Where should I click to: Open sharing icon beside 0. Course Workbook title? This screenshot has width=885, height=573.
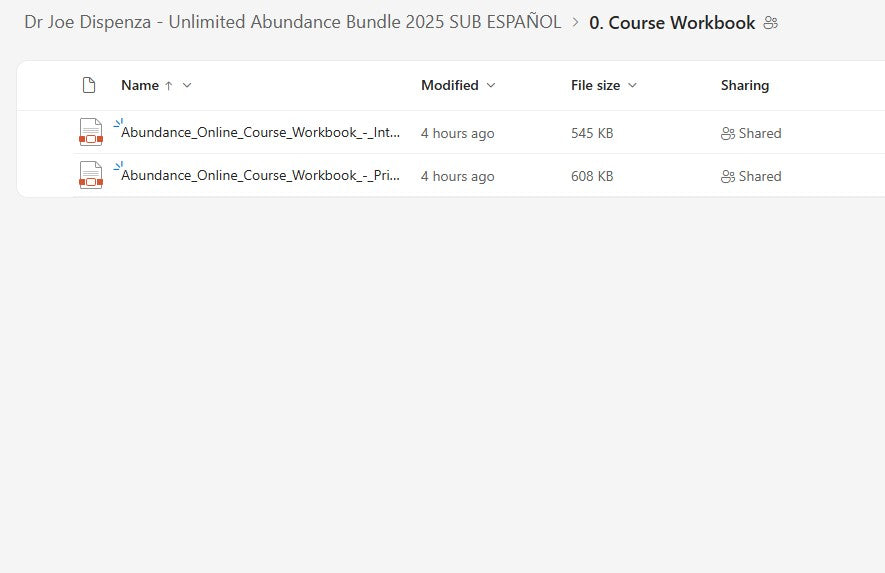coord(770,23)
